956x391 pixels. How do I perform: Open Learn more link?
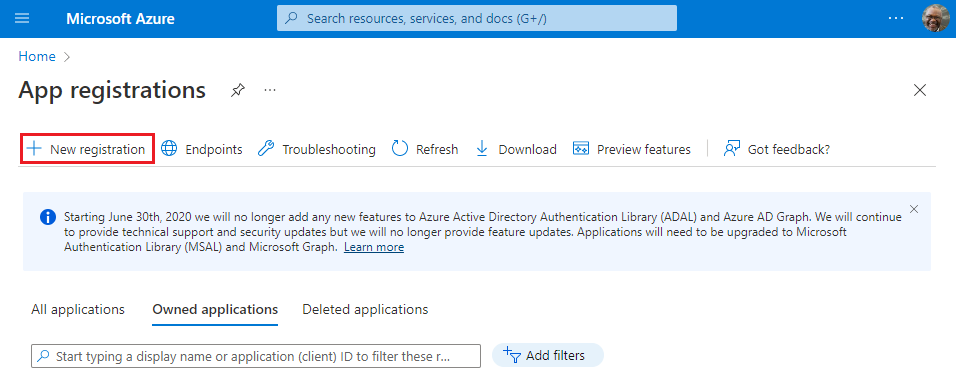tap(374, 247)
